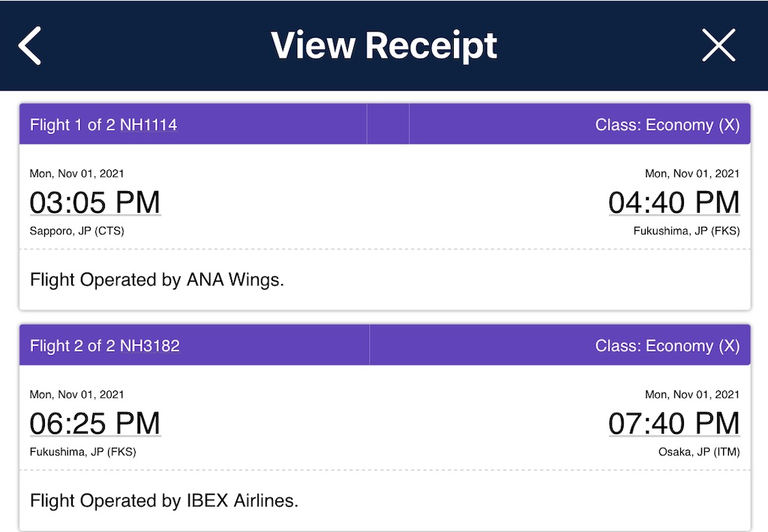Click the 04:40 PM arrival time

(673, 202)
